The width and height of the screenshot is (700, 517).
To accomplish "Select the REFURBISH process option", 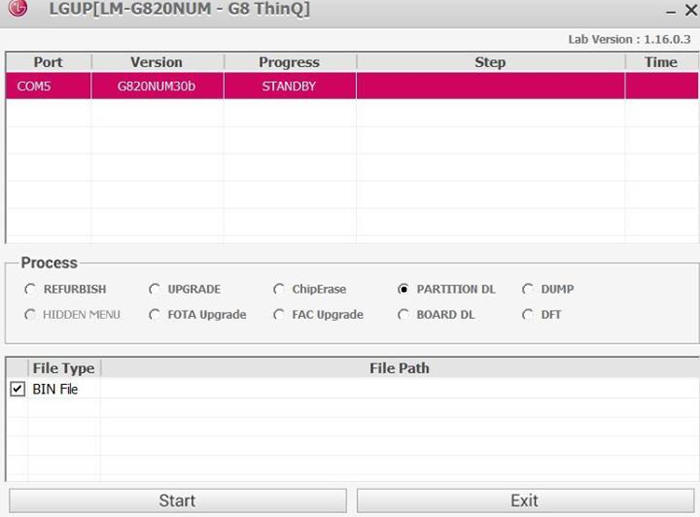I will pyautogui.click(x=31, y=289).
